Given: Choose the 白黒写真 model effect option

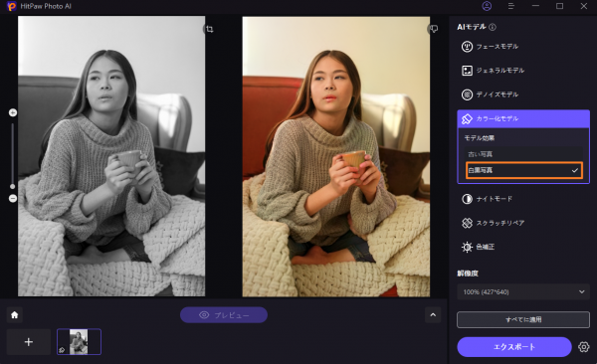Looking at the screenshot, I should [524, 170].
